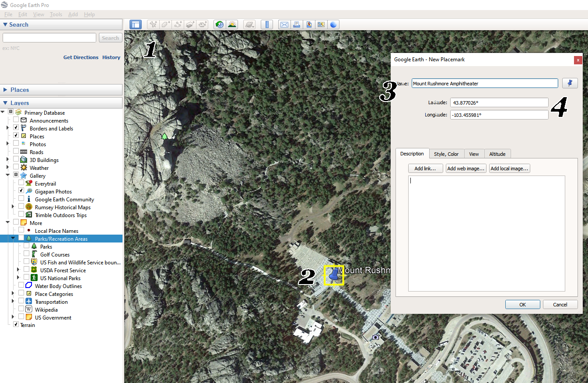
Task: Collapse the Search panel header
Action: pos(61,25)
